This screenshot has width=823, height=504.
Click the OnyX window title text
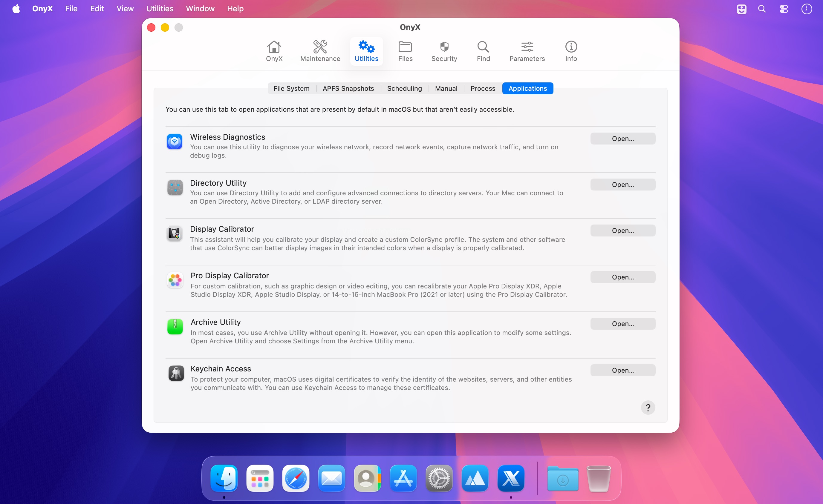point(410,27)
